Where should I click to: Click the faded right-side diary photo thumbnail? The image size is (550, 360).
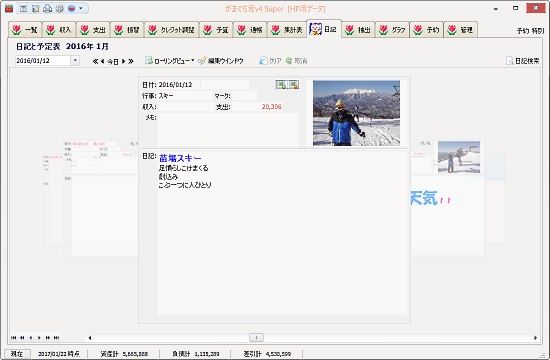[x=459, y=157]
